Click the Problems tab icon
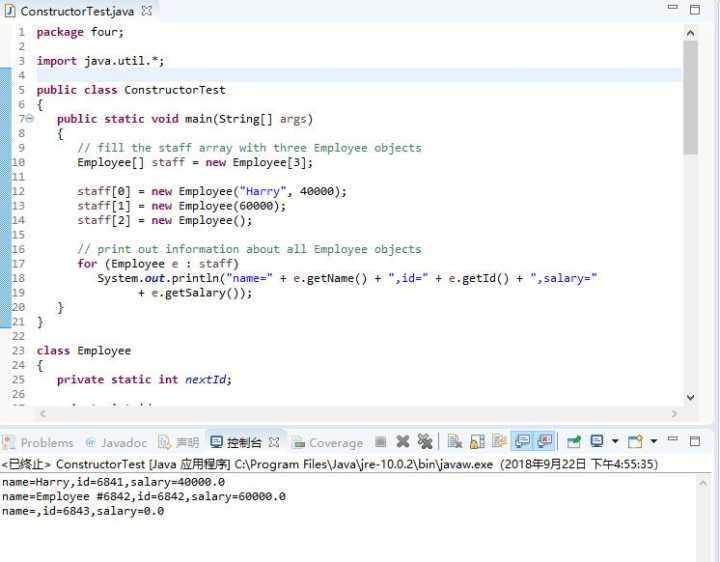 coord(8,442)
